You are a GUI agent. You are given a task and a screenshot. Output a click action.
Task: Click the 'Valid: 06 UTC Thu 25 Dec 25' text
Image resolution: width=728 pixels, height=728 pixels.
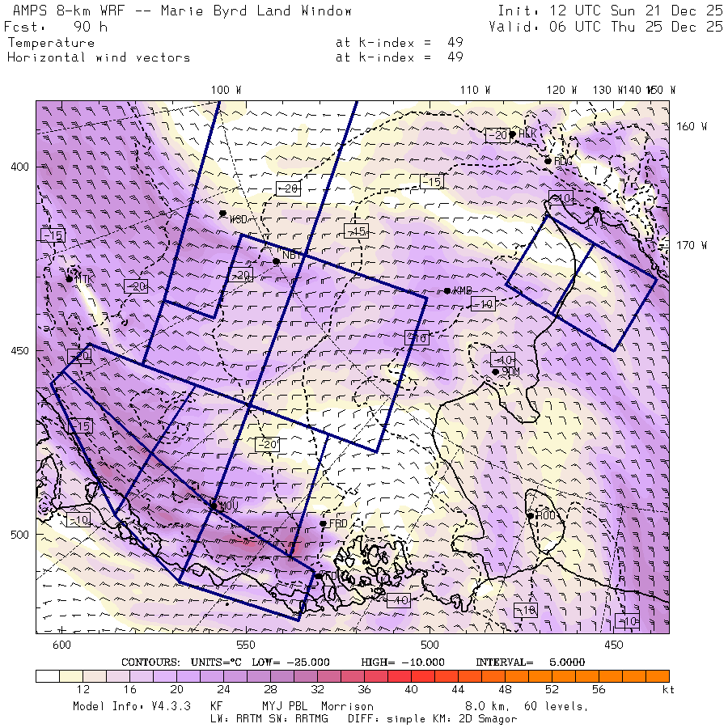pyautogui.click(x=605, y=27)
